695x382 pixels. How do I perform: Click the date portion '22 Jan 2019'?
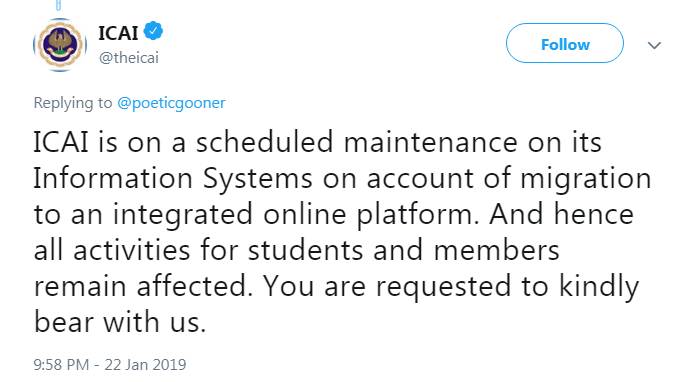click(x=145, y=364)
